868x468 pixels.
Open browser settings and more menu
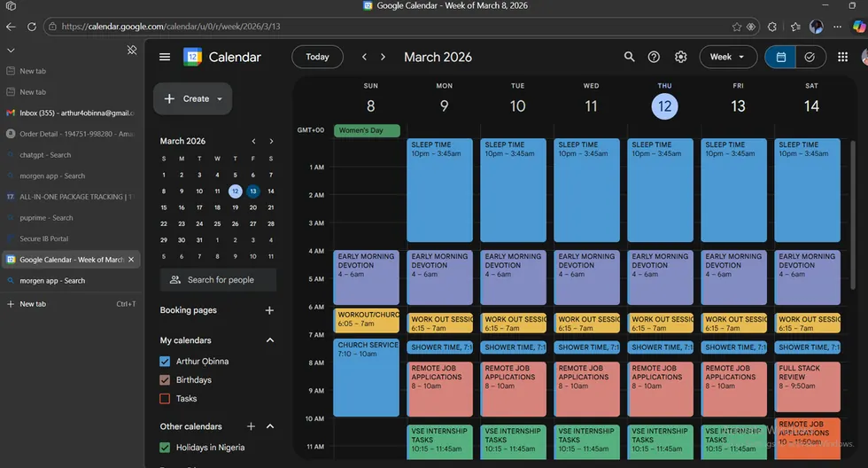[837, 27]
